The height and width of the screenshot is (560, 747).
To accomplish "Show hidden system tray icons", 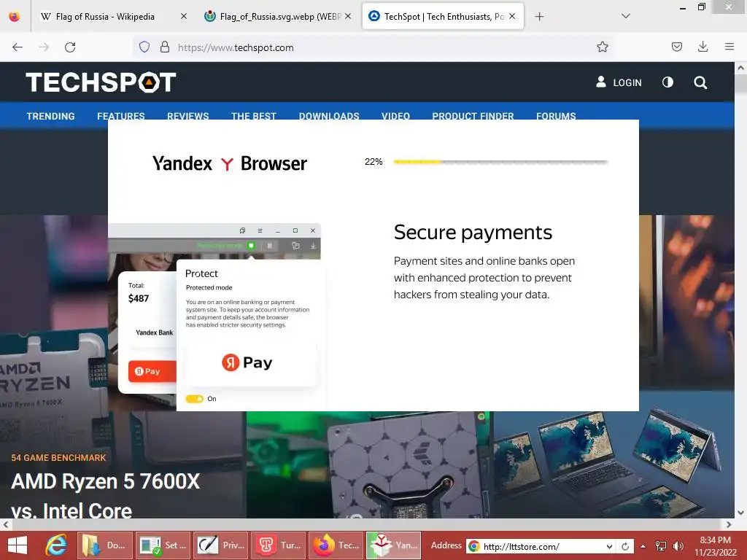I will (x=643, y=546).
